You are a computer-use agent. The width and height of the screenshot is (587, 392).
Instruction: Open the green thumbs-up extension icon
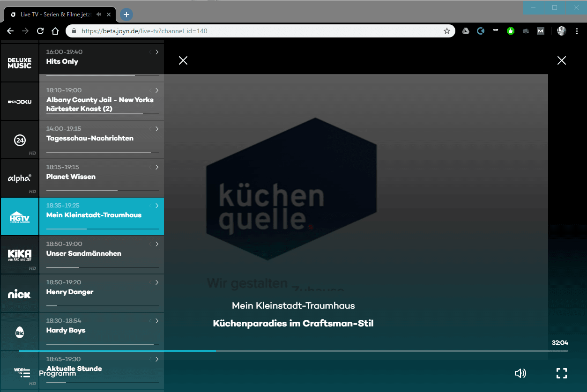511,31
